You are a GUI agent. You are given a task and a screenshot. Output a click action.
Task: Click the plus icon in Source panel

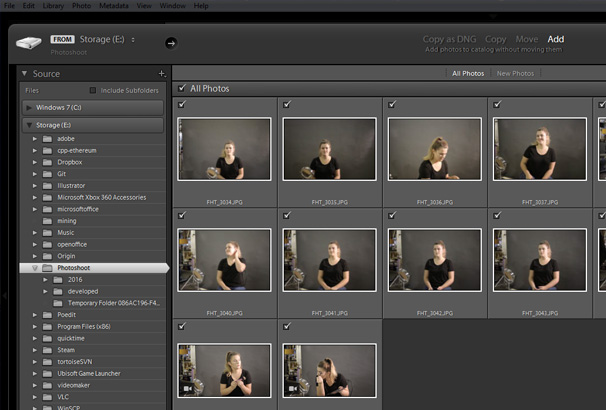tap(161, 74)
